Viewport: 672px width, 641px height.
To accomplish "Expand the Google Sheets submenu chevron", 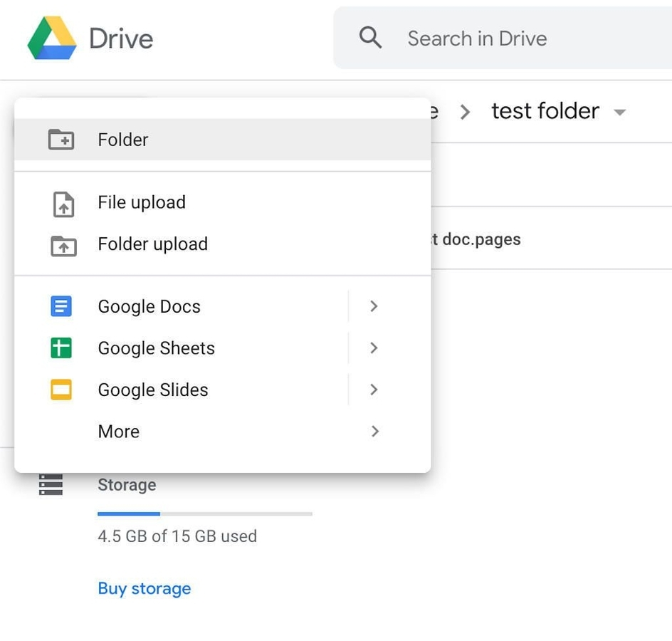I will (374, 348).
